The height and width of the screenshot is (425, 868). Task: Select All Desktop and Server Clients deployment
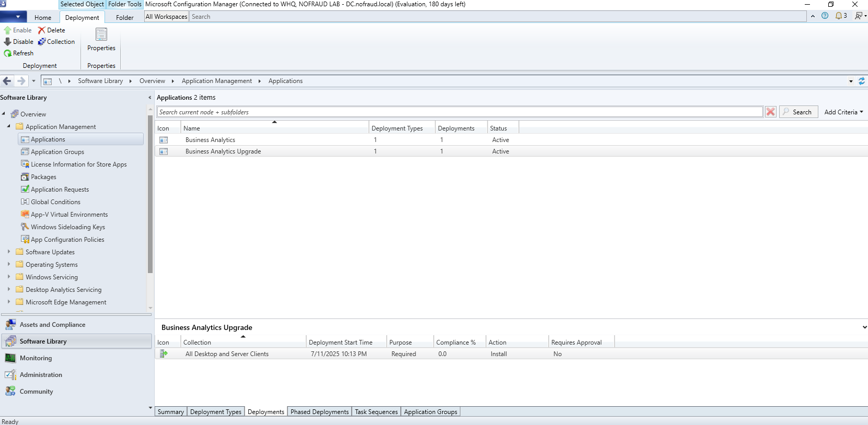tap(511, 354)
